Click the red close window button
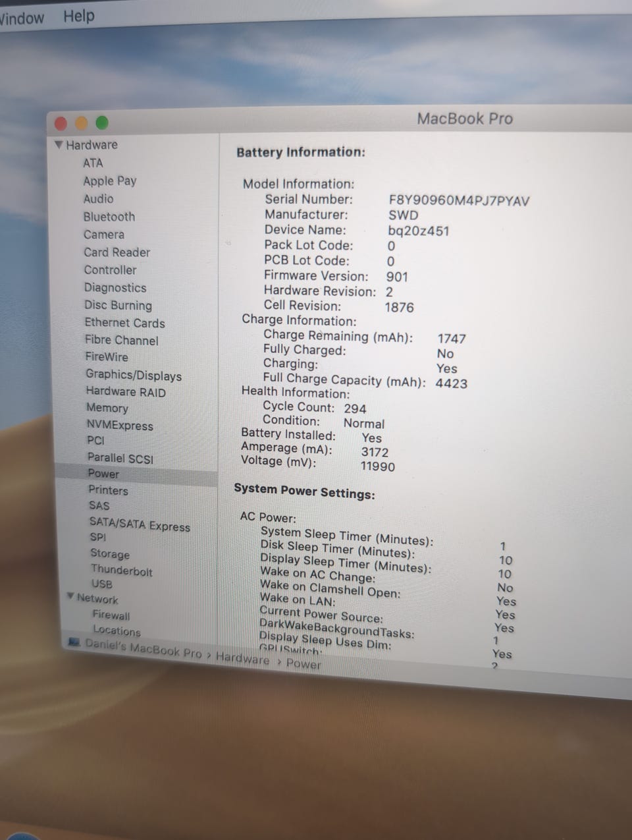 click(x=61, y=123)
